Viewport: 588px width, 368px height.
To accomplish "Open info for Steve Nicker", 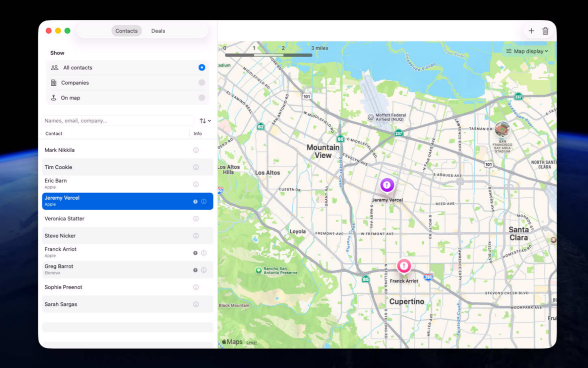I will pos(196,236).
